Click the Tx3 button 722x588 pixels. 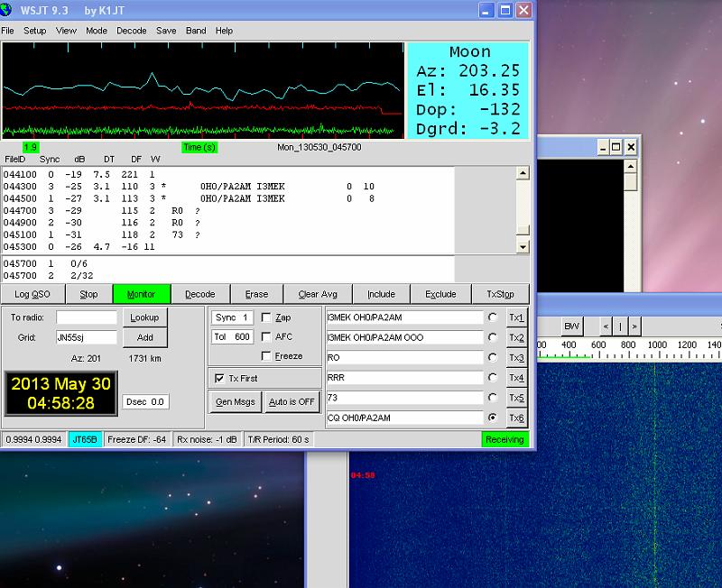pyautogui.click(x=516, y=357)
